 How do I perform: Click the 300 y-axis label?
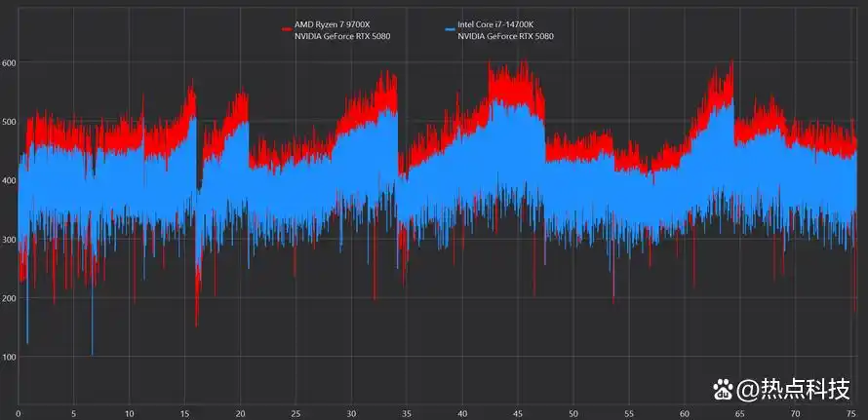point(9,240)
